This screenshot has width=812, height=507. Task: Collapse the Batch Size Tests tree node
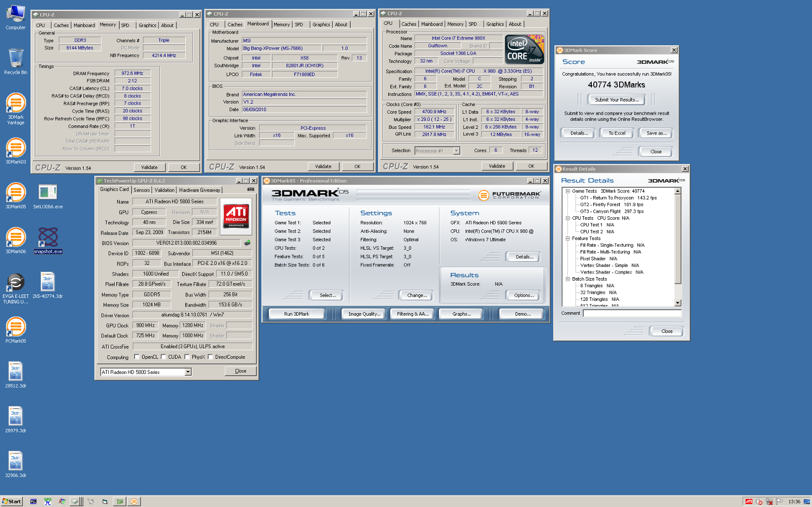568,279
